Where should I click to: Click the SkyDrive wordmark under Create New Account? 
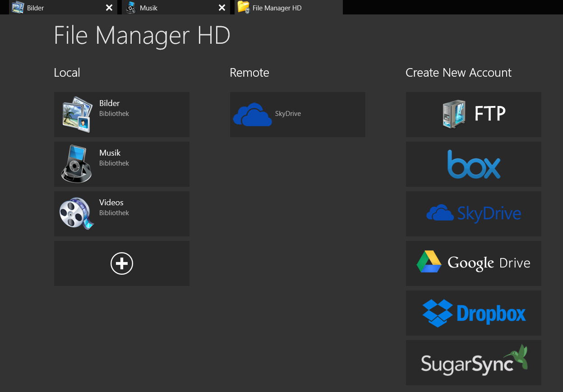tap(489, 214)
